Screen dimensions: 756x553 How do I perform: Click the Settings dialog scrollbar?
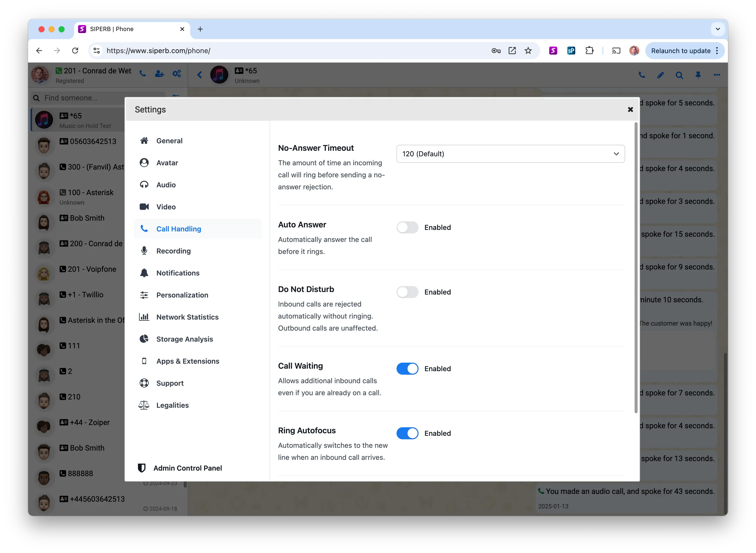[636, 268]
